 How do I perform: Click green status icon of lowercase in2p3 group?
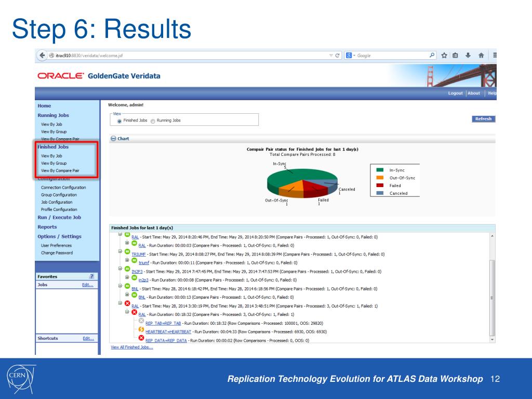point(135,277)
